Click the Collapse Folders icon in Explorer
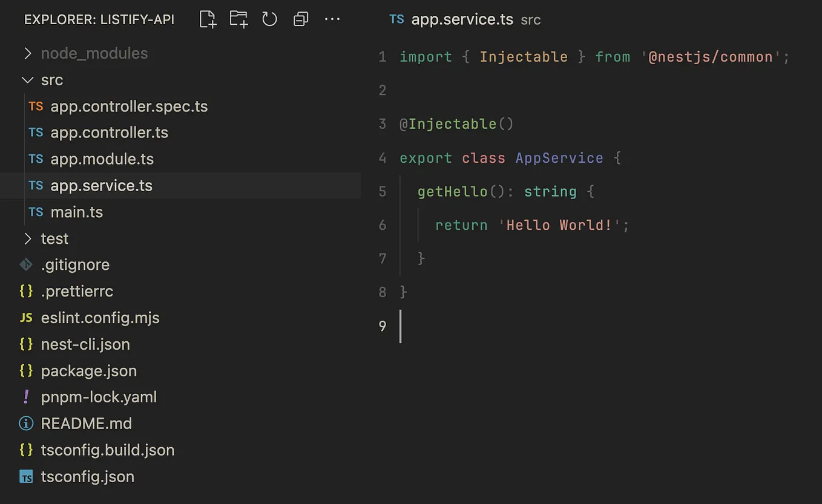 coord(301,19)
